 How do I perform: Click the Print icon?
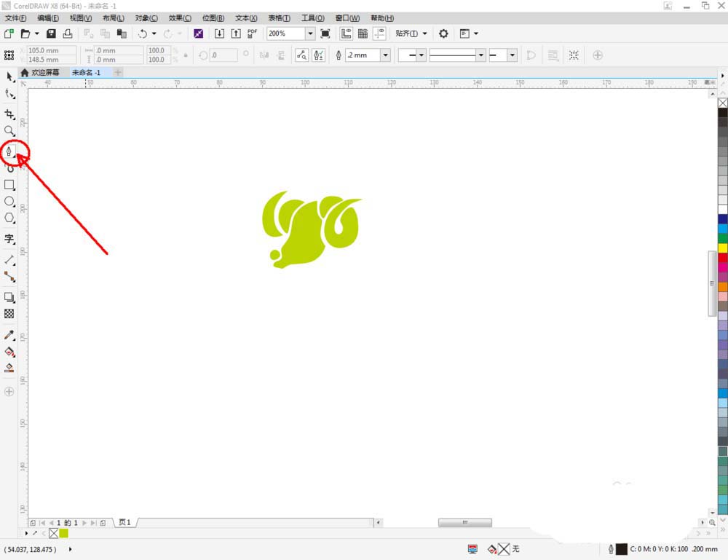click(x=67, y=33)
